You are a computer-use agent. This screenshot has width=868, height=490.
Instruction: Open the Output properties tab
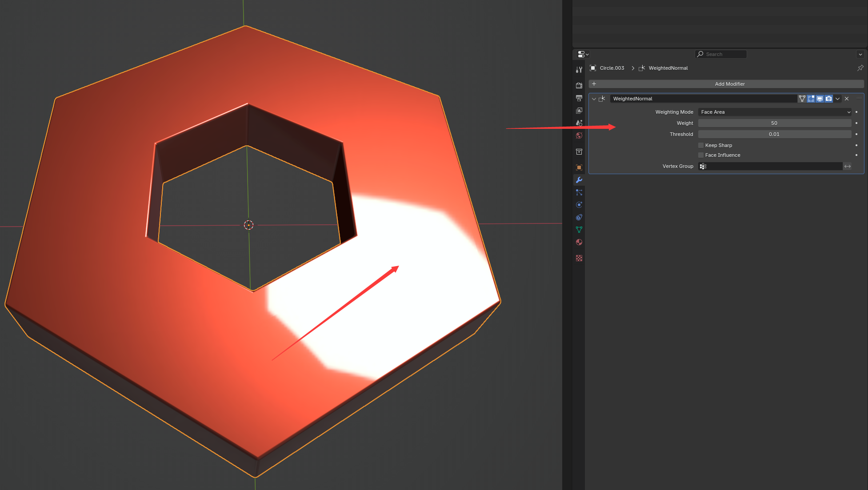[579, 98]
